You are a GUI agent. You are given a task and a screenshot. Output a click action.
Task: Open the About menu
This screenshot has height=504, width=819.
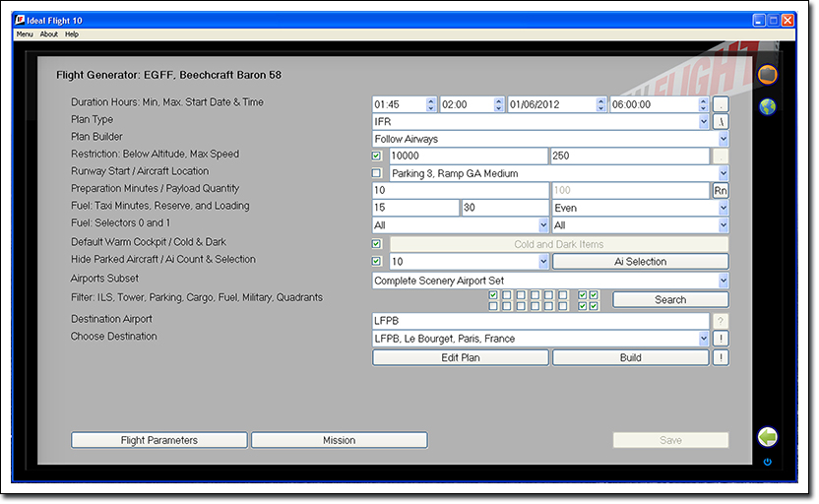click(49, 34)
